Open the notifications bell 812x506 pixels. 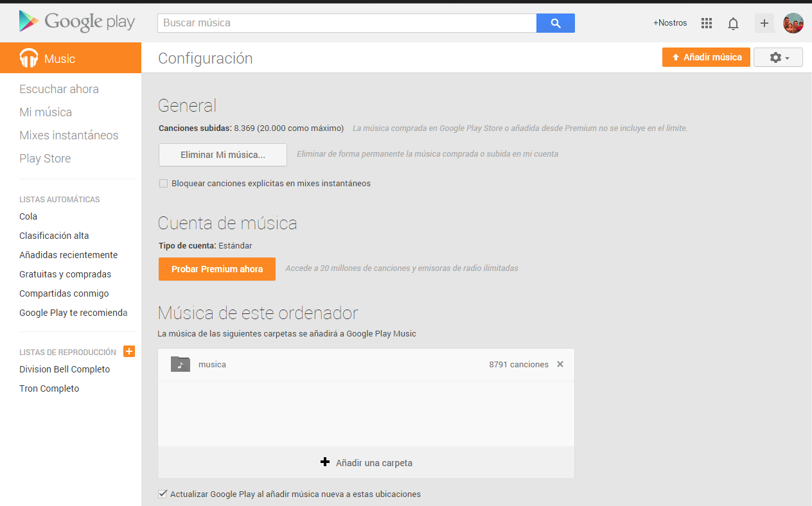pyautogui.click(x=733, y=24)
